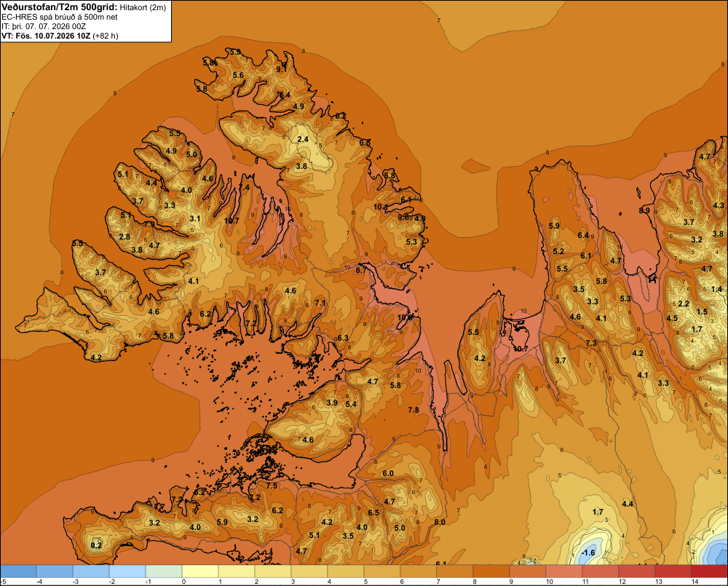The image size is (728, 586).
Task: Click the -1.6 temperature value on map
Action: [587, 553]
